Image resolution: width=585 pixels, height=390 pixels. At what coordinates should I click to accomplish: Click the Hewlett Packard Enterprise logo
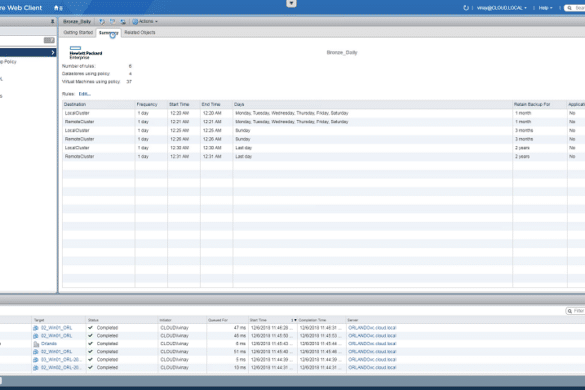pos(85,53)
